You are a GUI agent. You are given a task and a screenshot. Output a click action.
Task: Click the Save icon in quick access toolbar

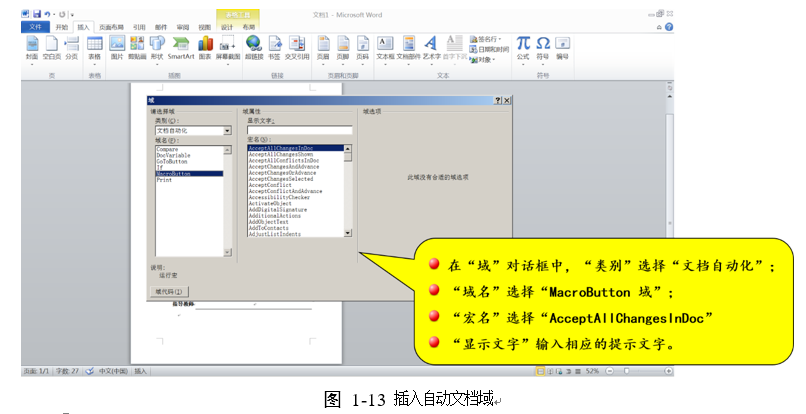pyautogui.click(x=36, y=14)
